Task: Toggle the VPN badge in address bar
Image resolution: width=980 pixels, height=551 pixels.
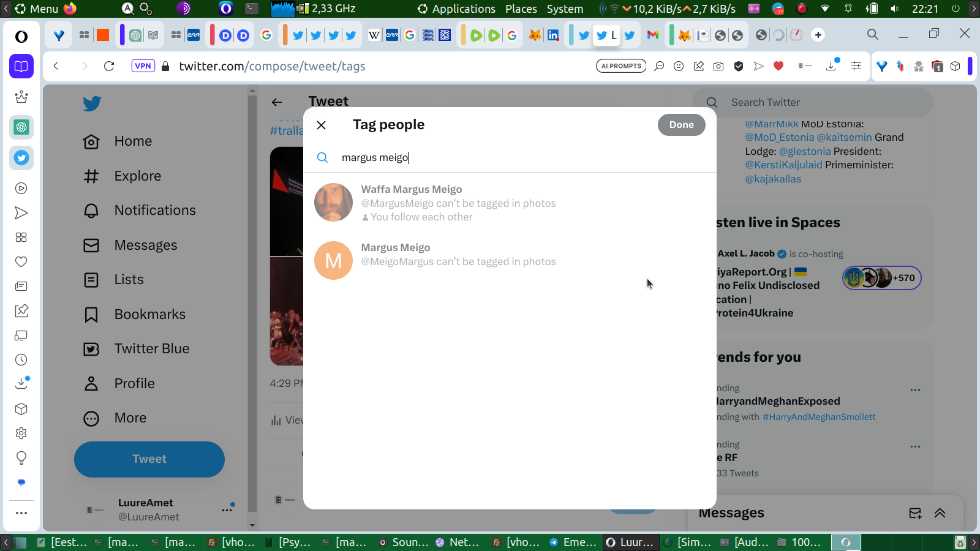Action: click(x=143, y=66)
